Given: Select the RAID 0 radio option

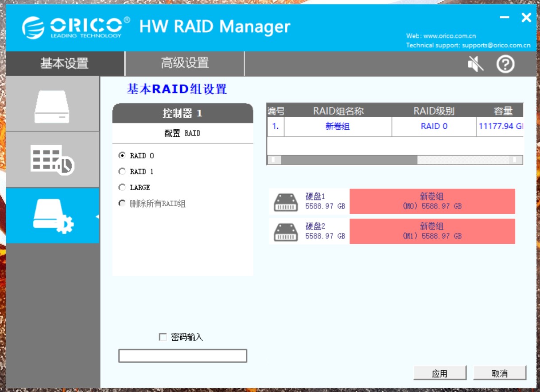Looking at the screenshot, I should pos(122,156).
